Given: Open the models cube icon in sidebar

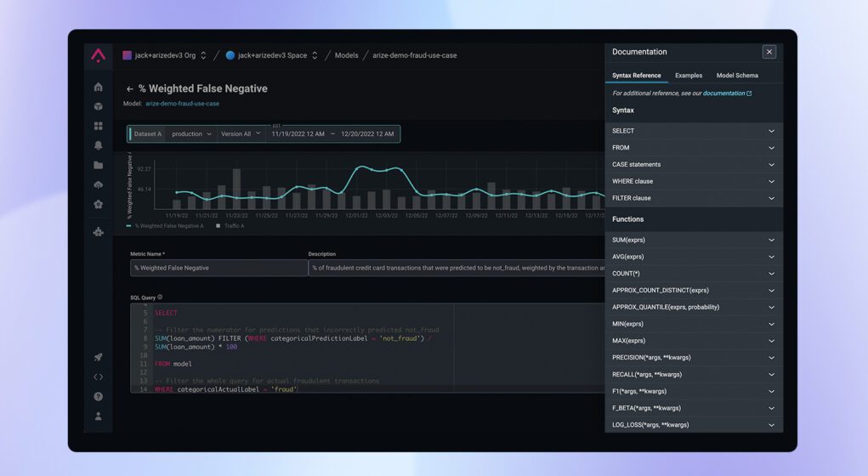Looking at the screenshot, I should 98,106.
